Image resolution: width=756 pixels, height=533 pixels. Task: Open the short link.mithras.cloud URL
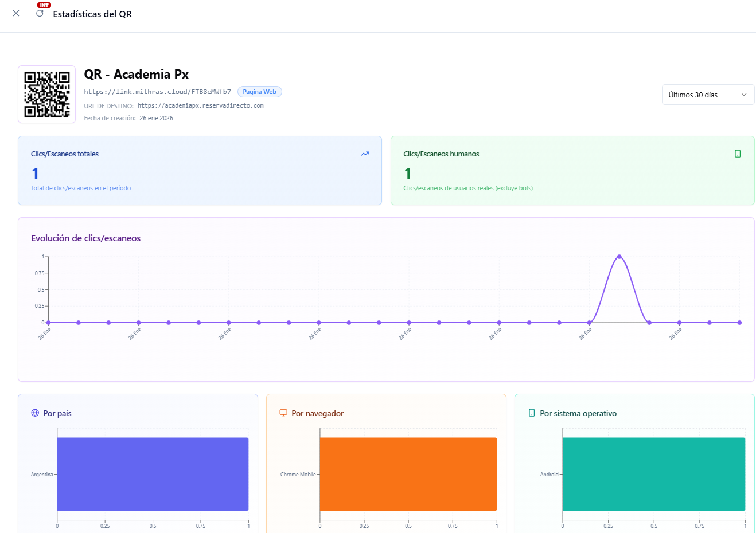[157, 92]
